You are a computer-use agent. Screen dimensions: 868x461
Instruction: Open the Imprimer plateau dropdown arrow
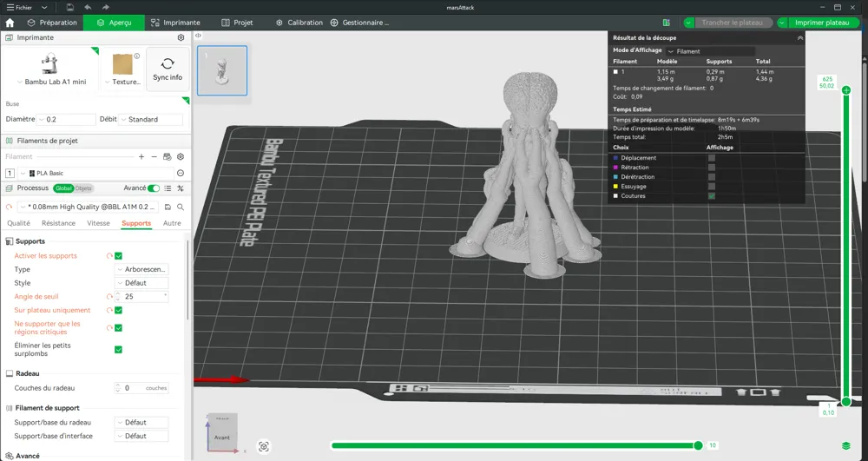(x=782, y=23)
